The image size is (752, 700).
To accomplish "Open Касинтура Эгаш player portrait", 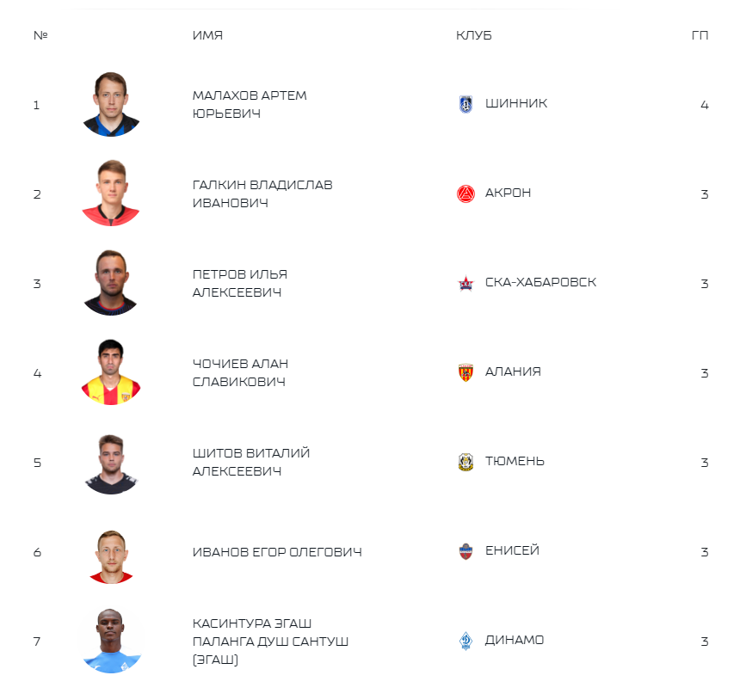I will click(x=111, y=641).
